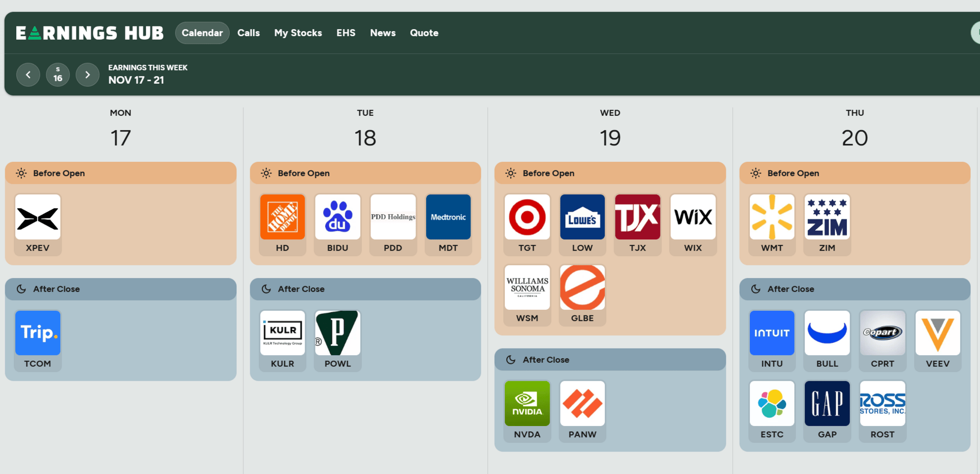This screenshot has height=474, width=980.
Task: Click the Earnings Hub logo
Action: 90,33
